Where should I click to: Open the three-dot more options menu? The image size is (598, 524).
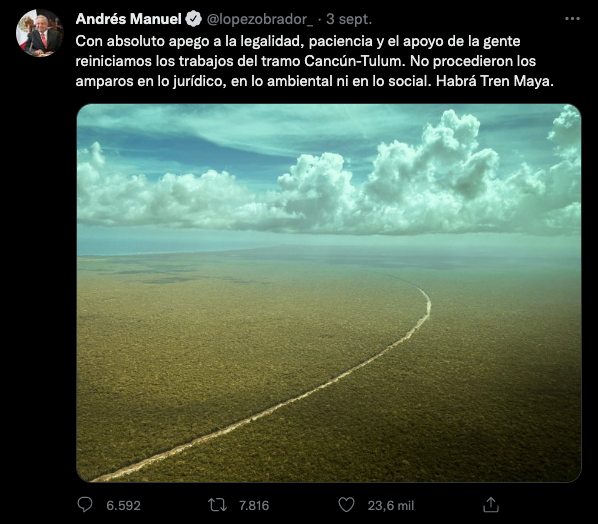point(572,19)
